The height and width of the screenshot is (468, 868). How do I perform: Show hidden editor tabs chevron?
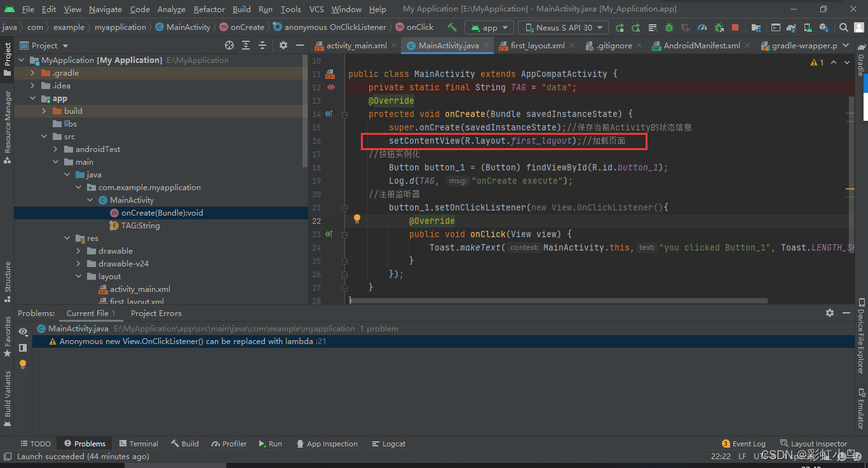[x=846, y=45]
